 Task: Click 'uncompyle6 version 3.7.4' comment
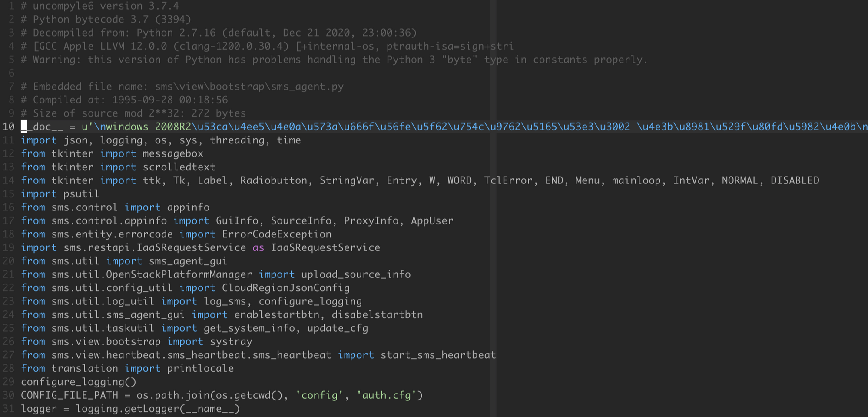[106, 6]
